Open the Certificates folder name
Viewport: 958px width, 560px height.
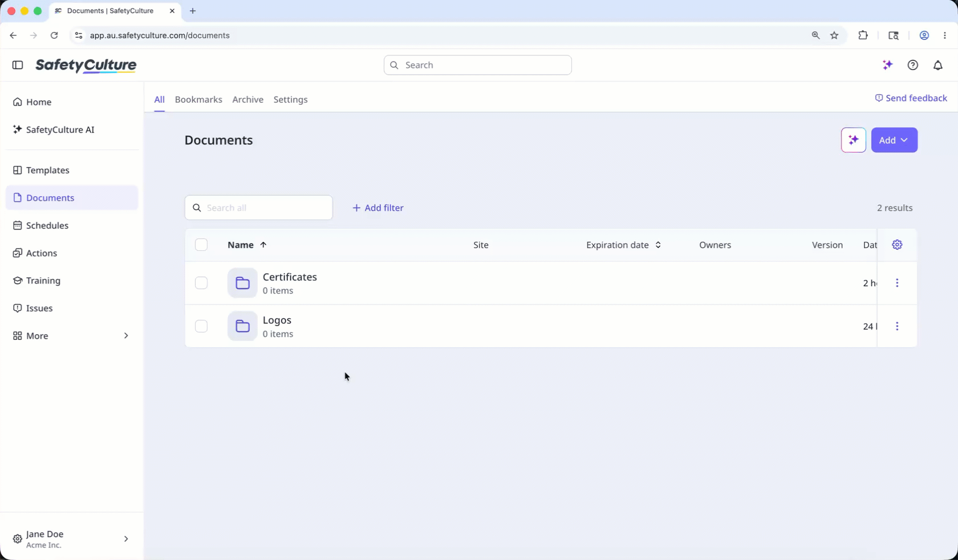pos(290,277)
